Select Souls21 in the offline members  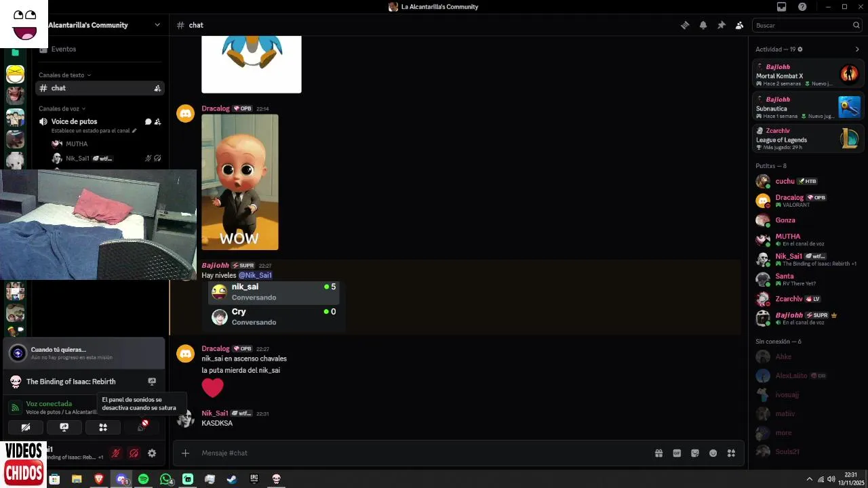pos(808,451)
